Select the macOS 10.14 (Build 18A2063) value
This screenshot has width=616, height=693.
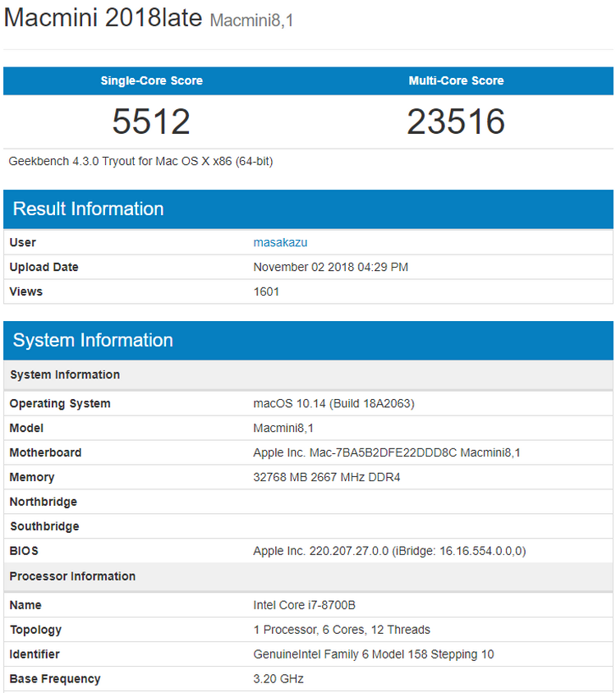(333, 403)
